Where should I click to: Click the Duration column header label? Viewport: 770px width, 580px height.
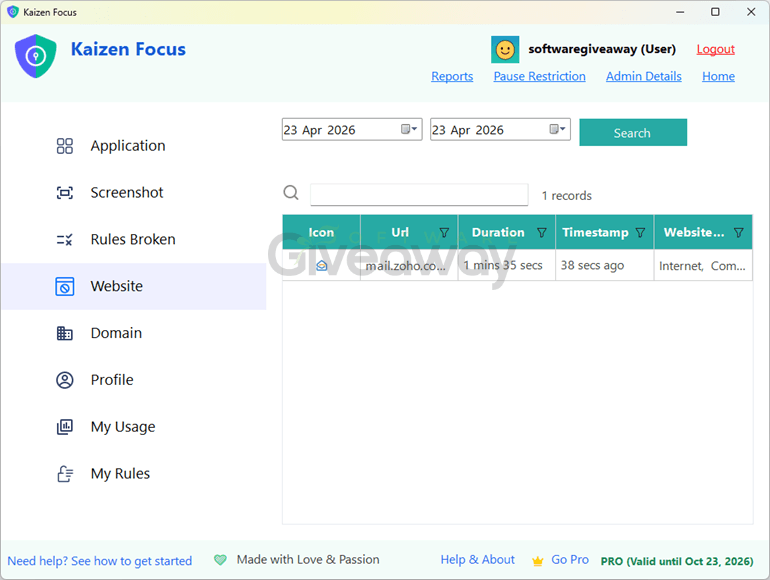coord(498,232)
